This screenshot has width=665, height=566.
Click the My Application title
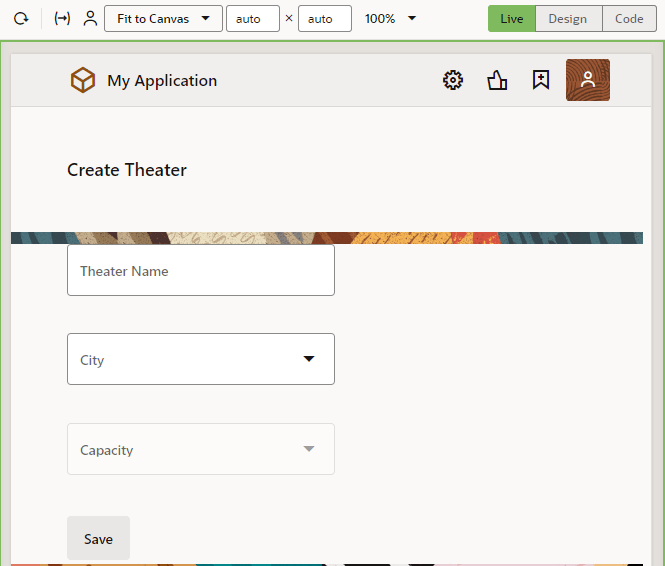click(162, 81)
